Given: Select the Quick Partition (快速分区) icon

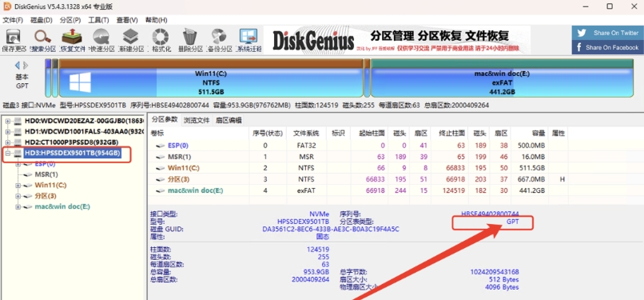Looking at the screenshot, I should pos(102,40).
